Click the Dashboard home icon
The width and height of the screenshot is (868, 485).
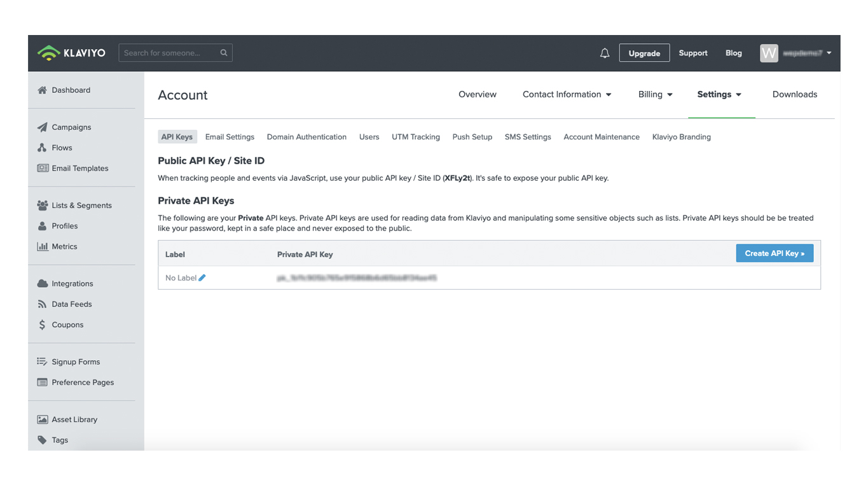pos(43,90)
